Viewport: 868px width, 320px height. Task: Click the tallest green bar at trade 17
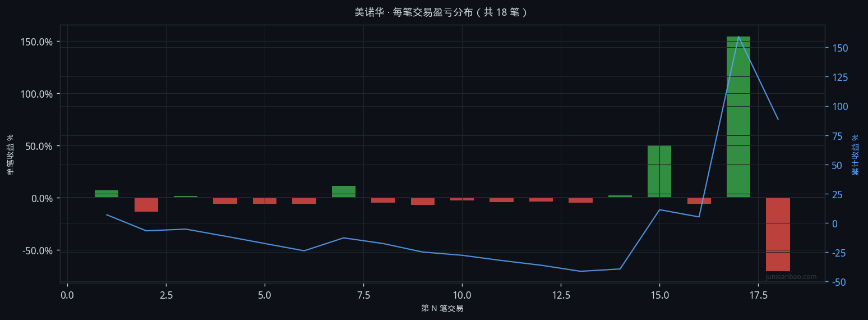coord(738,117)
